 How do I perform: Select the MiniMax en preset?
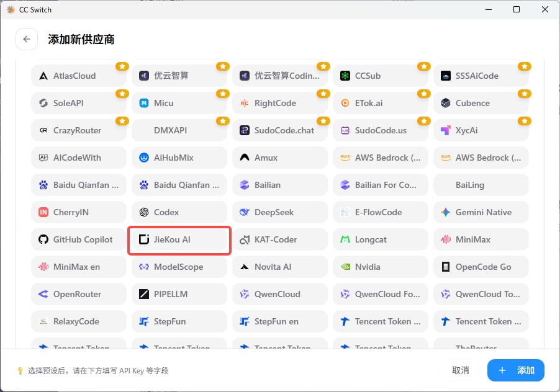click(x=79, y=267)
